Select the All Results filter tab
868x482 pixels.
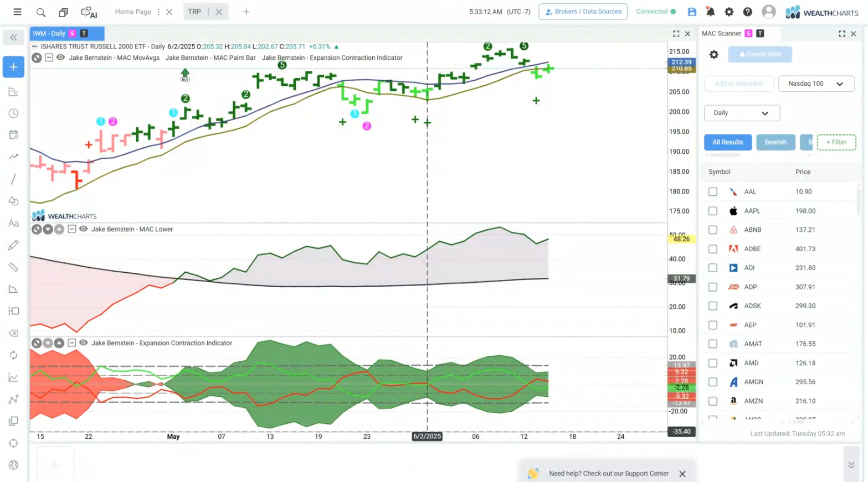(x=727, y=142)
